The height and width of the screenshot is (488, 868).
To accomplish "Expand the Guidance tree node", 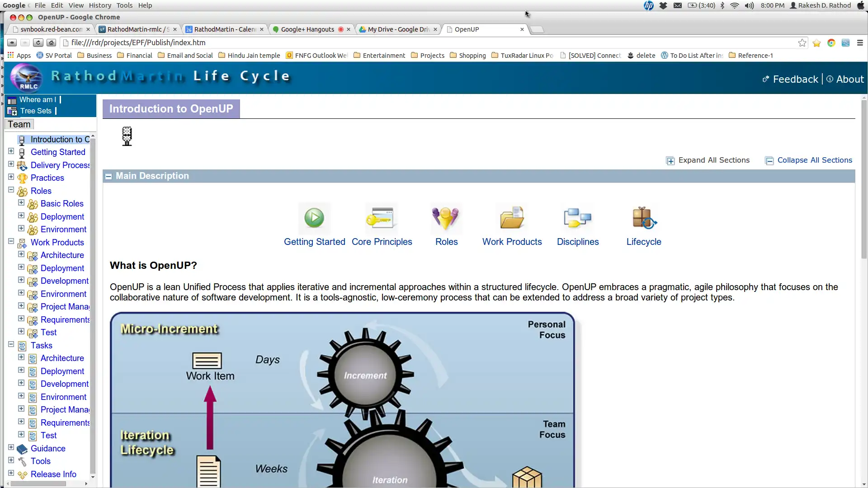I will (x=11, y=447).
